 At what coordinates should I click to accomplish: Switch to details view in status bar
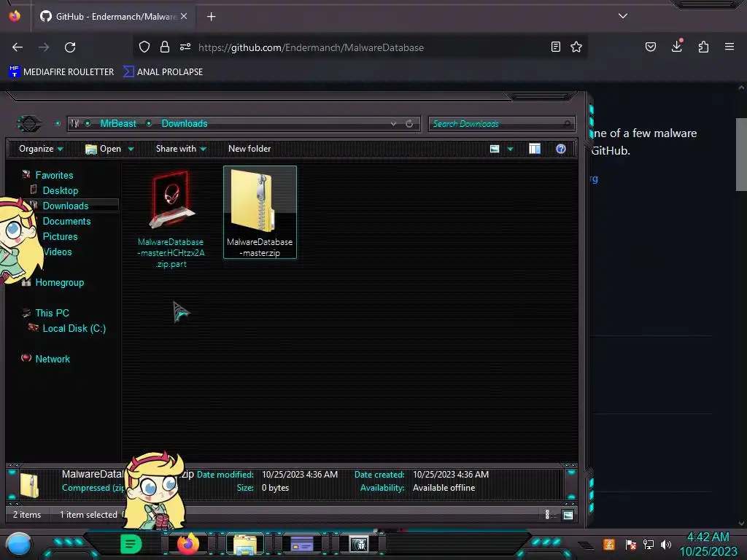[x=547, y=514]
